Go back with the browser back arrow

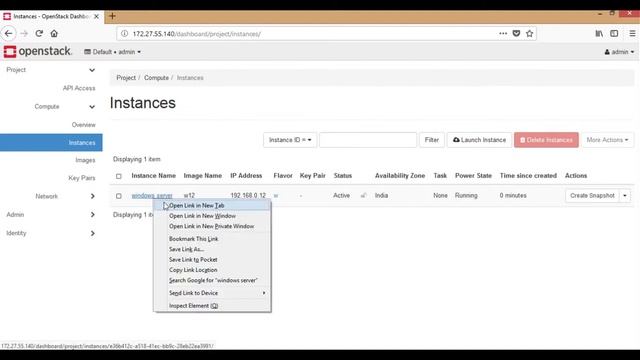click(9, 33)
